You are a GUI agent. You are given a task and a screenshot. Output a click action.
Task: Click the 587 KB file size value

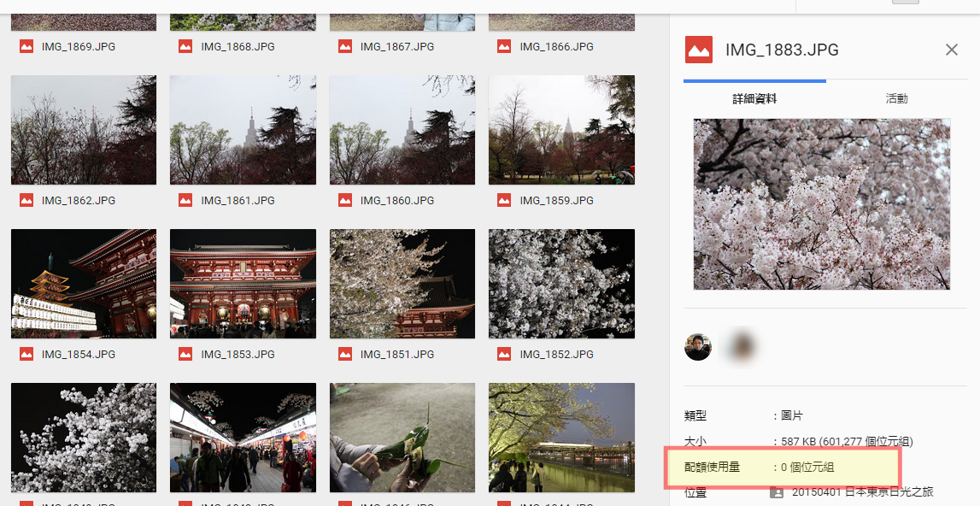click(x=847, y=442)
